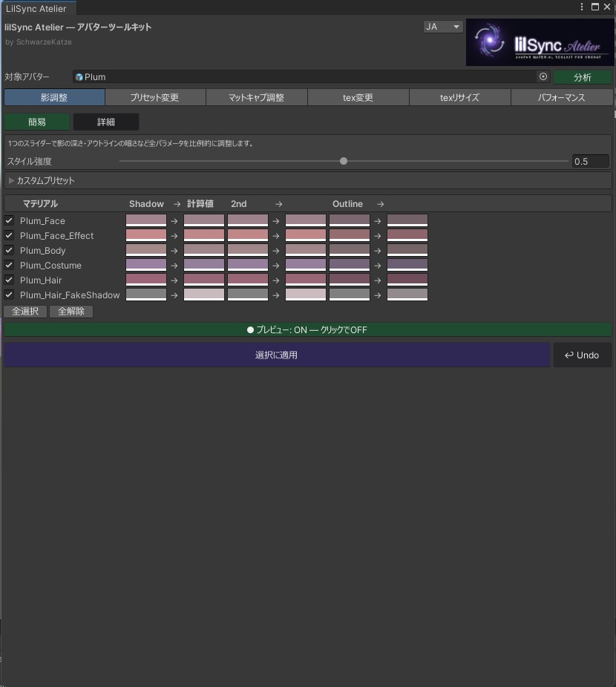This screenshot has height=687, width=616.
Task: Turn off preview via the プレビュー bar
Action: pos(308,329)
